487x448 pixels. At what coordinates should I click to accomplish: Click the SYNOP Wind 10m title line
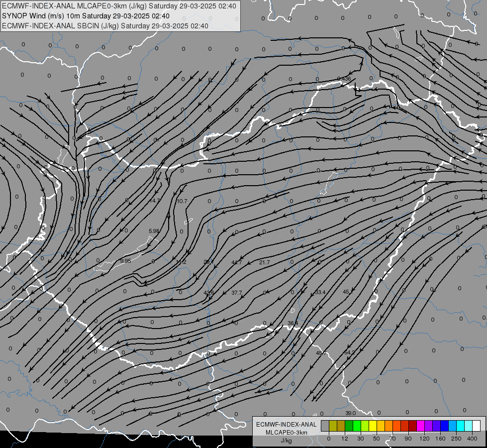click(x=86, y=16)
